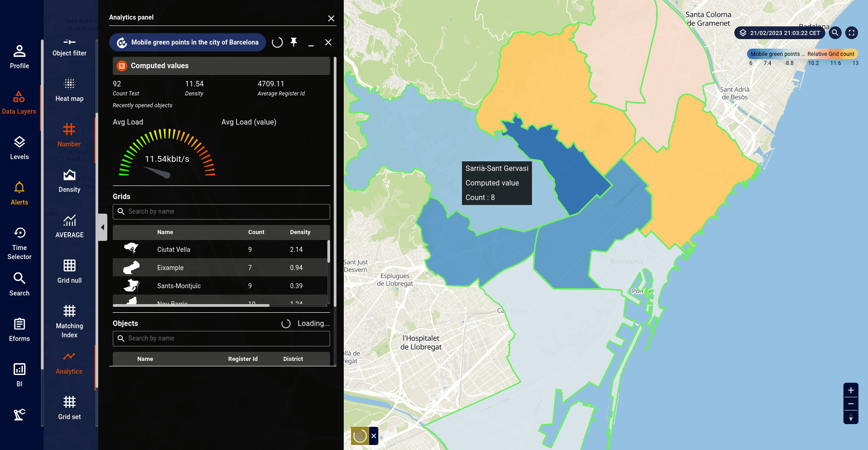
Task: Close the Mobile green points widget
Action: click(x=328, y=42)
